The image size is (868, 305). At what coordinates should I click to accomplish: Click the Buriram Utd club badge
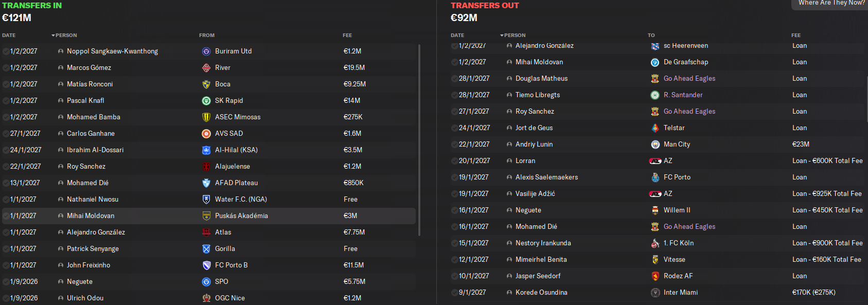206,51
